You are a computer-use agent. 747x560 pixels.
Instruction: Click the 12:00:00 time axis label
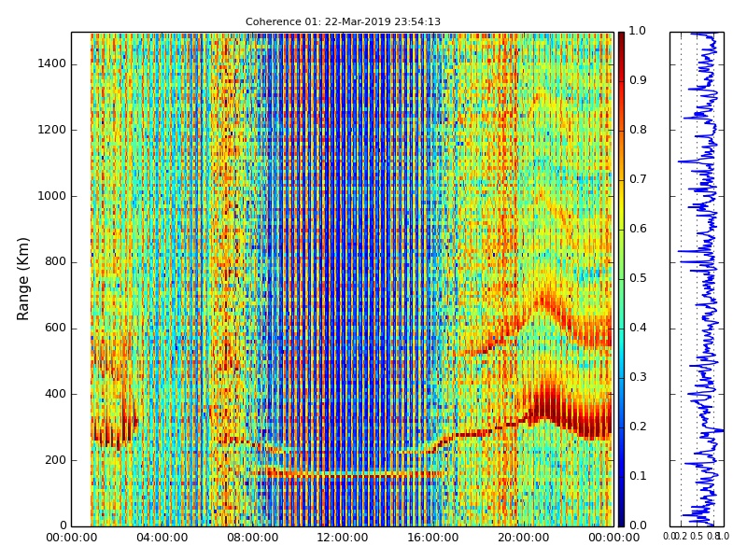[x=343, y=539]
